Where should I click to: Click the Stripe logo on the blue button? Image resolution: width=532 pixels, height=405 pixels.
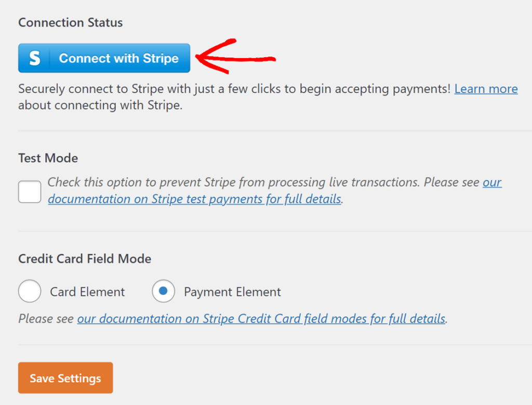point(33,58)
